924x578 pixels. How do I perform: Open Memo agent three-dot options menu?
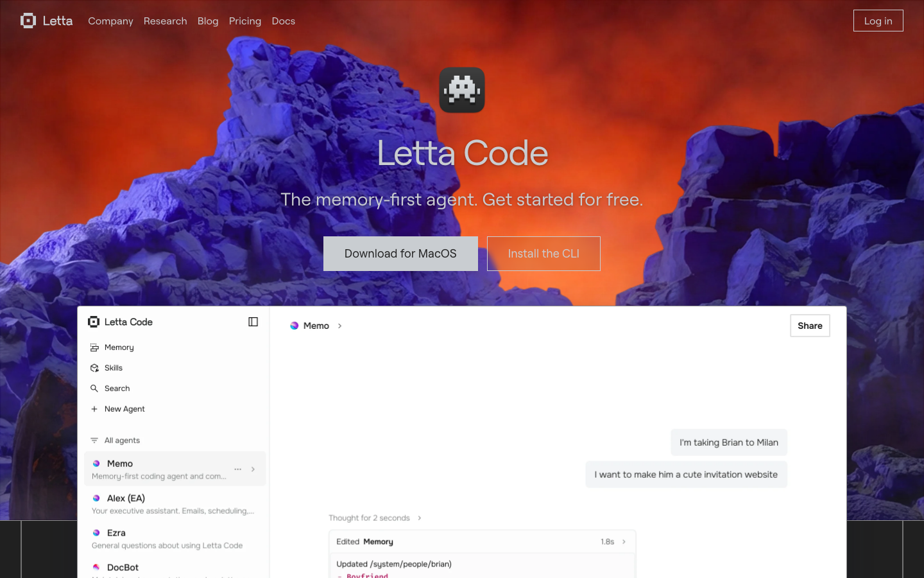tap(238, 469)
